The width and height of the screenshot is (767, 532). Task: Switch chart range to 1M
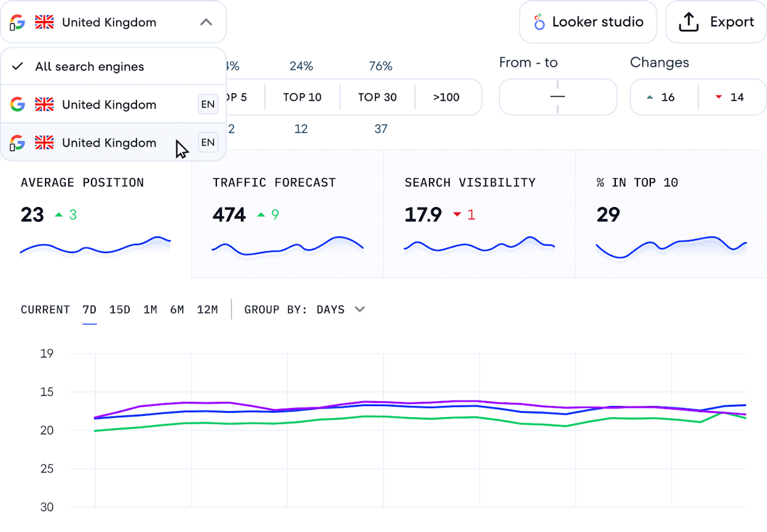click(150, 310)
